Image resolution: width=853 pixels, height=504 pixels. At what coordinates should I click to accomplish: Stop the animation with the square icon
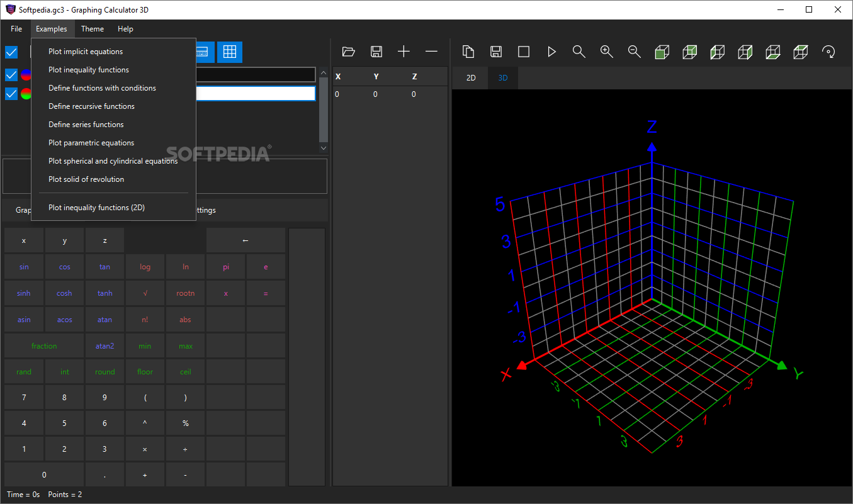(x=524, y=52)
